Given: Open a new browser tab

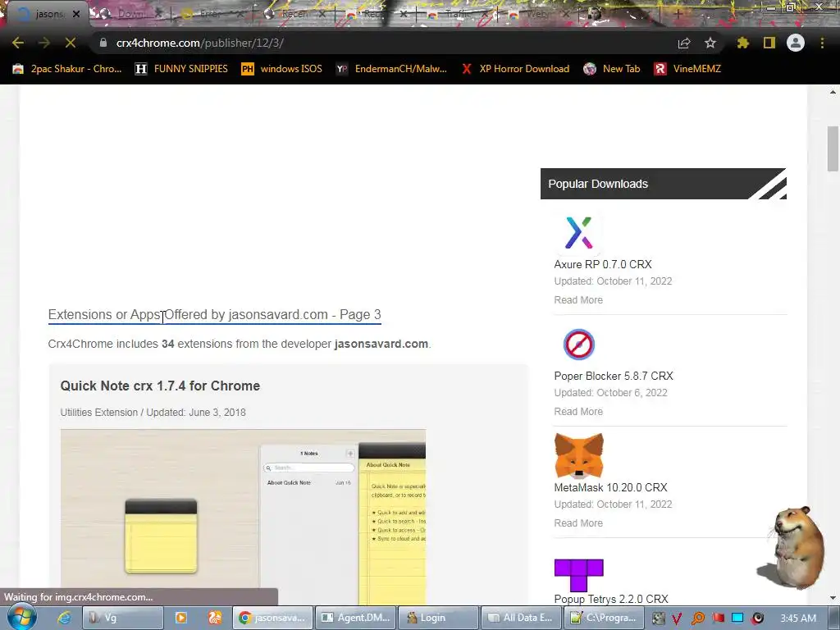Looking at the screenshot, I should (x=678, y=14).
